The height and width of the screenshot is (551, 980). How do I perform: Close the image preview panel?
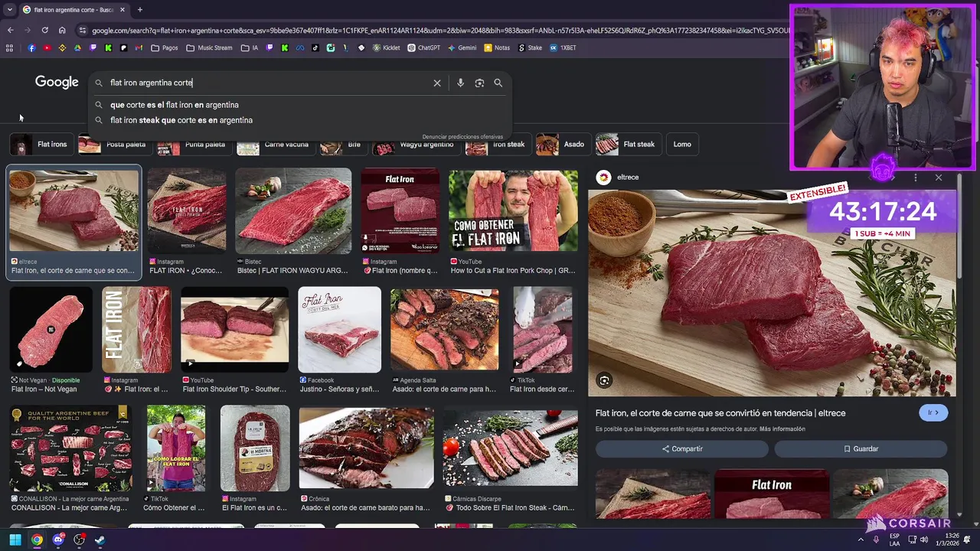click(x=939, y=178)
